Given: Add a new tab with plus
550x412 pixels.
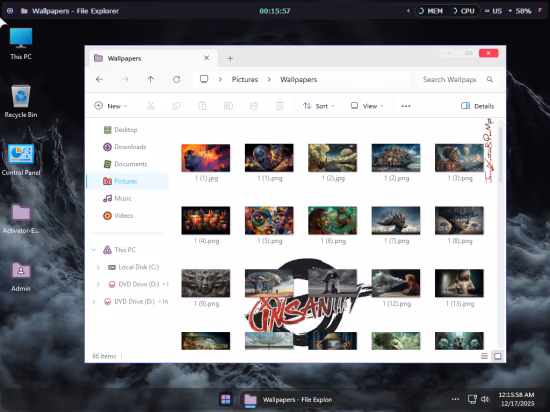Looking at the screenshot, I should [230, 58].
